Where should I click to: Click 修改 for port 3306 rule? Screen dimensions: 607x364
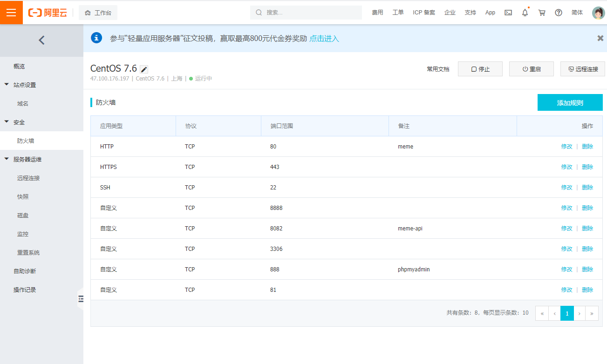pyautogui.click(x=566, y=249)
